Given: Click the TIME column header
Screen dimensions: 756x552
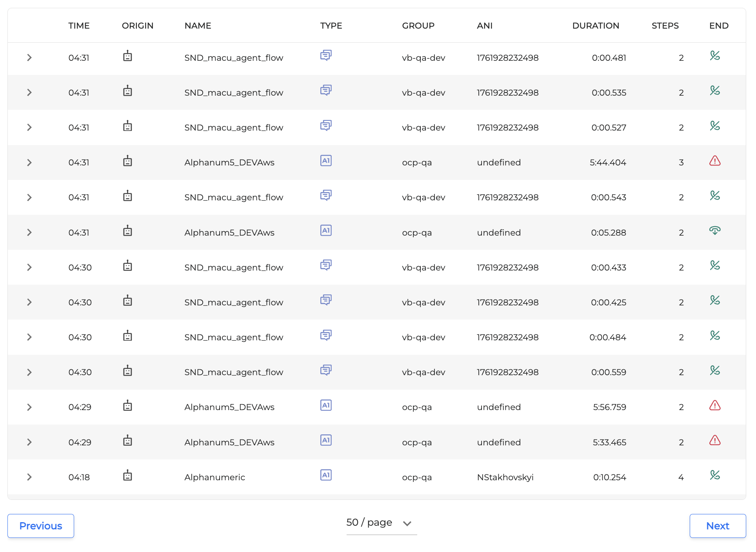Looking at the screenshot, I should [79, 26].
